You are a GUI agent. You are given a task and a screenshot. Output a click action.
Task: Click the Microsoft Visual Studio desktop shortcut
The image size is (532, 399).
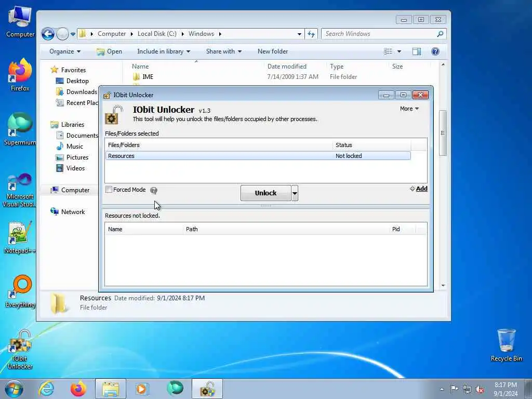pyautogui.click(x=19, y=190)
